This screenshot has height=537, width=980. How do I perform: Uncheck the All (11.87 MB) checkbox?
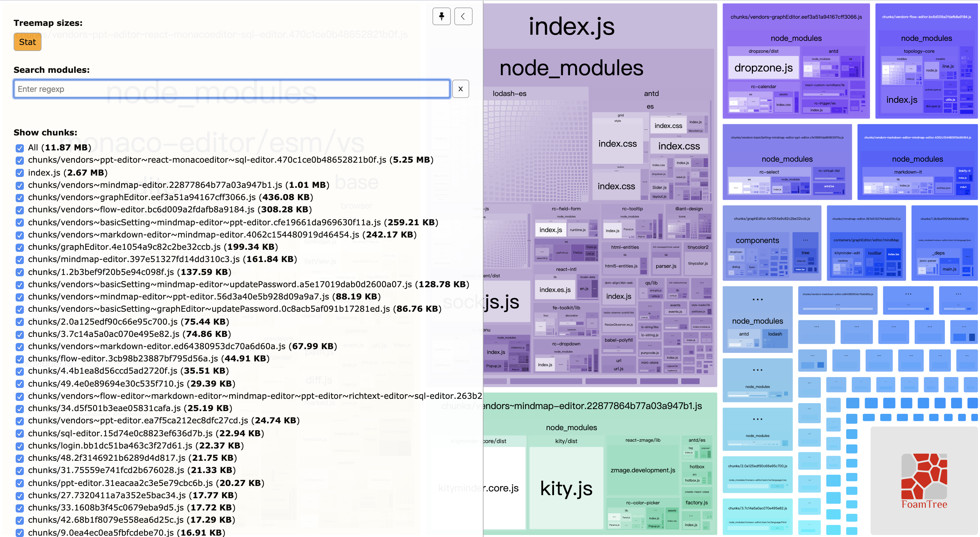point(20,148)
